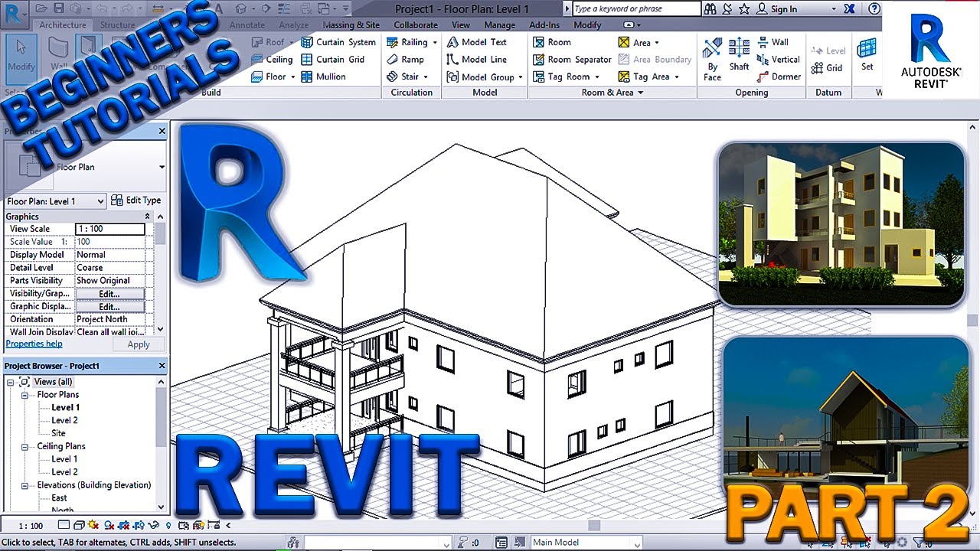Click Edit for Graphic Display Options
This screenshot has height=551, width=980.
(109, 307)
